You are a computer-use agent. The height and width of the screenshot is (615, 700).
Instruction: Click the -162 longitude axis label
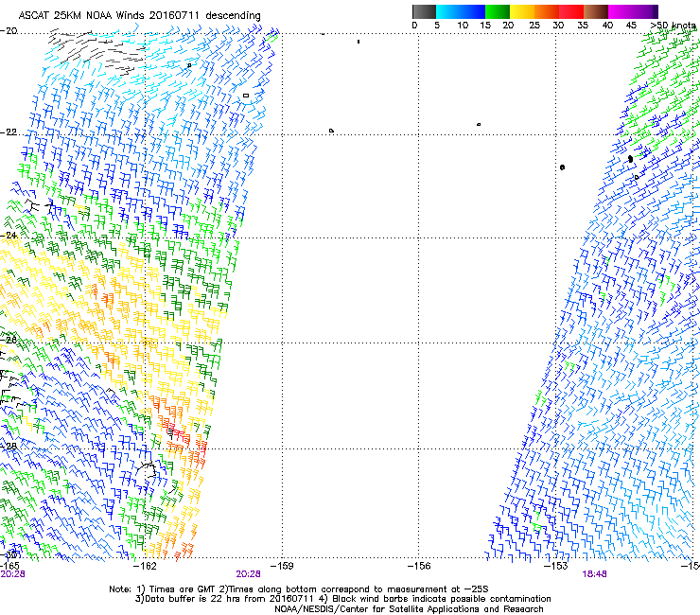pyautogui.click(x=145, y=566)
